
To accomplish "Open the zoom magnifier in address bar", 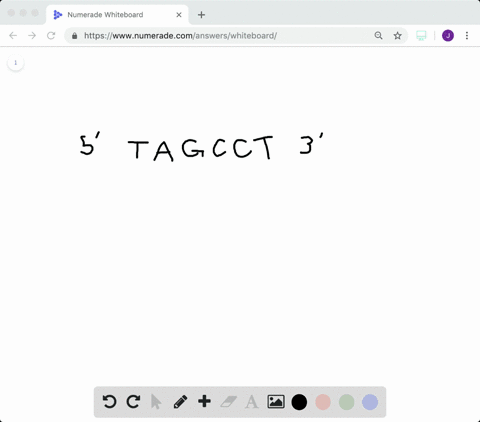I will pyautogui.click(x=378, y=35).
